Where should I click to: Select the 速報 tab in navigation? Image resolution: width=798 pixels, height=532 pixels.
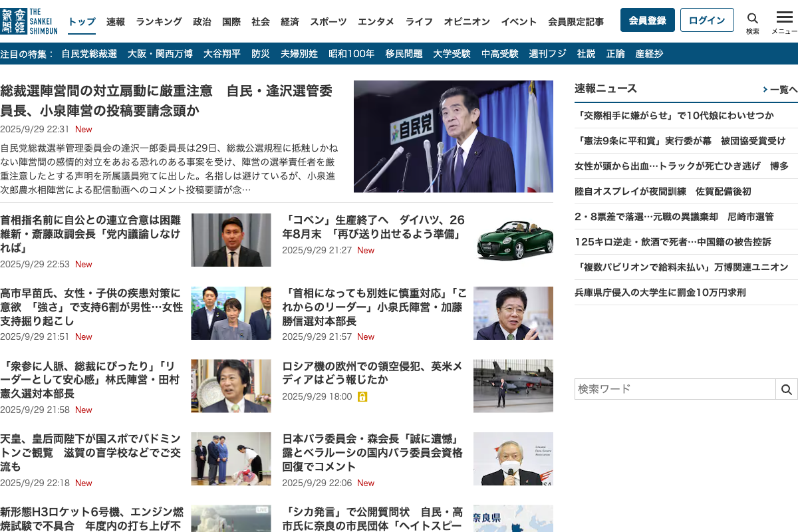point(116,21)
